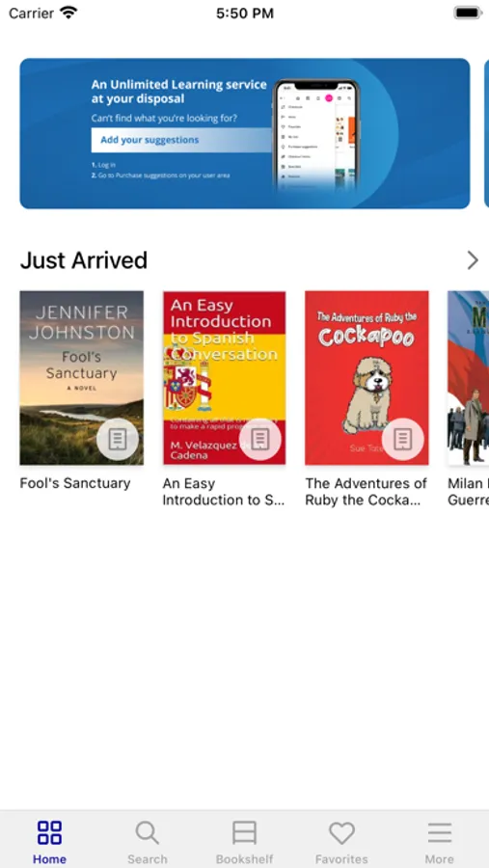Open the Unlimited Learning service banner

pos(245,133)
